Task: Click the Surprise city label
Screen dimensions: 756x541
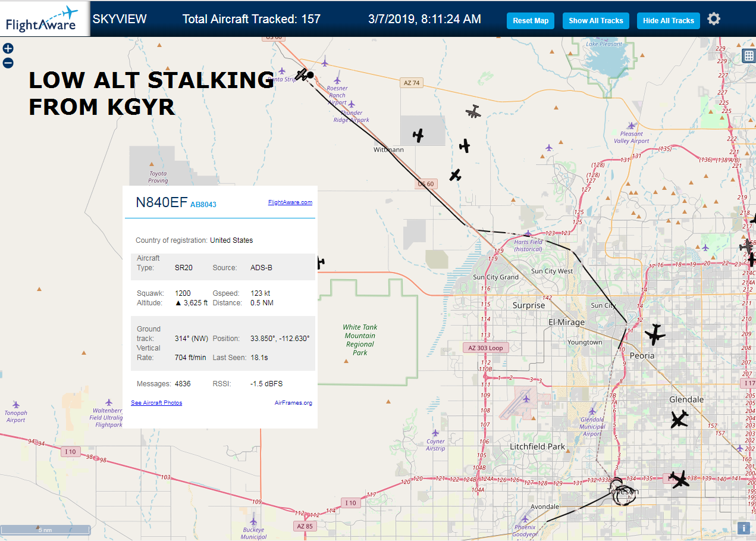Action: 529,305
